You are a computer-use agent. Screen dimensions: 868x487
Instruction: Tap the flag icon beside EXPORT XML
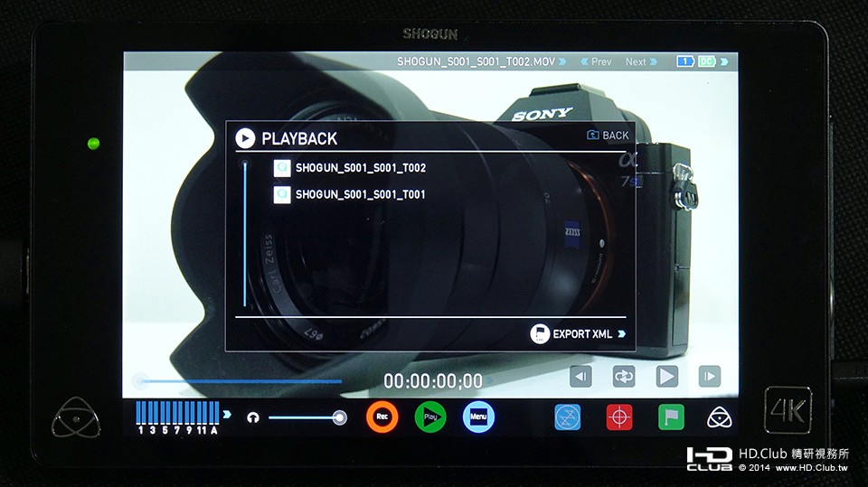coord(540,333)
